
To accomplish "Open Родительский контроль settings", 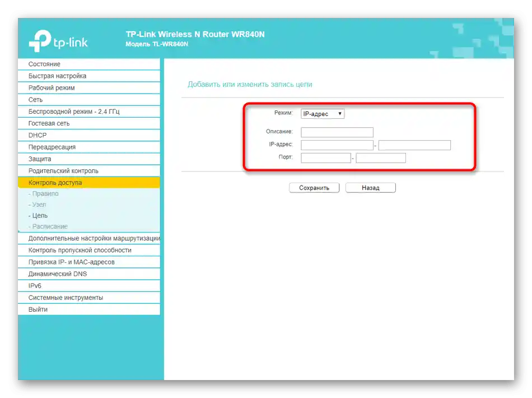I will tap(89, 171).
